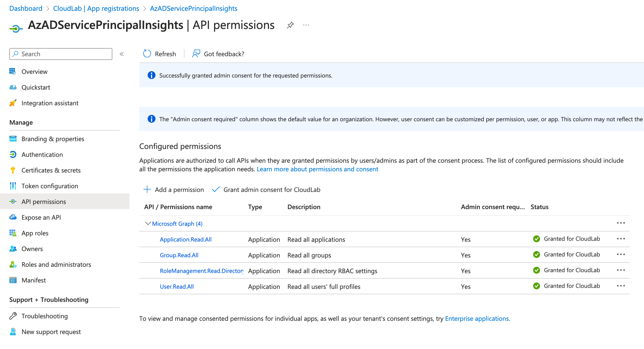The height and width of the screenshot is (349, 644).
Task: Click the Status column header
Action: pyautogui.click(x=540, y=207)
